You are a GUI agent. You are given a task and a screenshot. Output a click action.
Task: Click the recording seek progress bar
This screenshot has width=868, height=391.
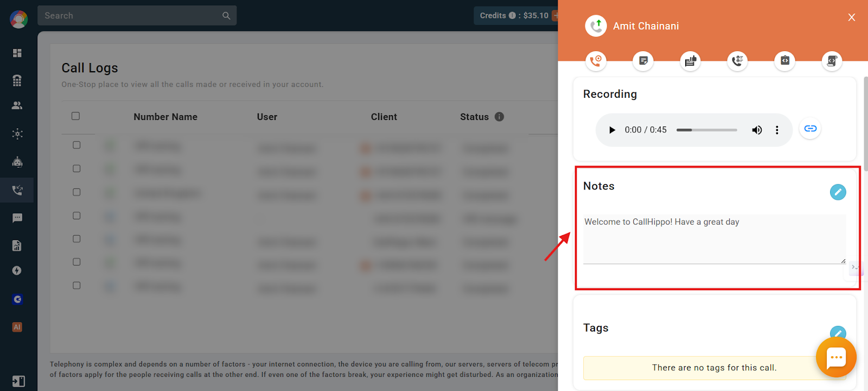point(707,130)
